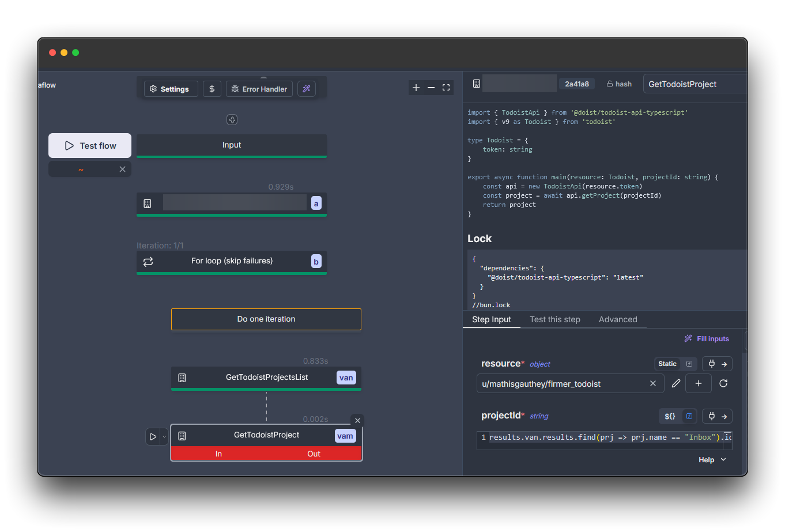Click the Lock heading

(480, 239)
